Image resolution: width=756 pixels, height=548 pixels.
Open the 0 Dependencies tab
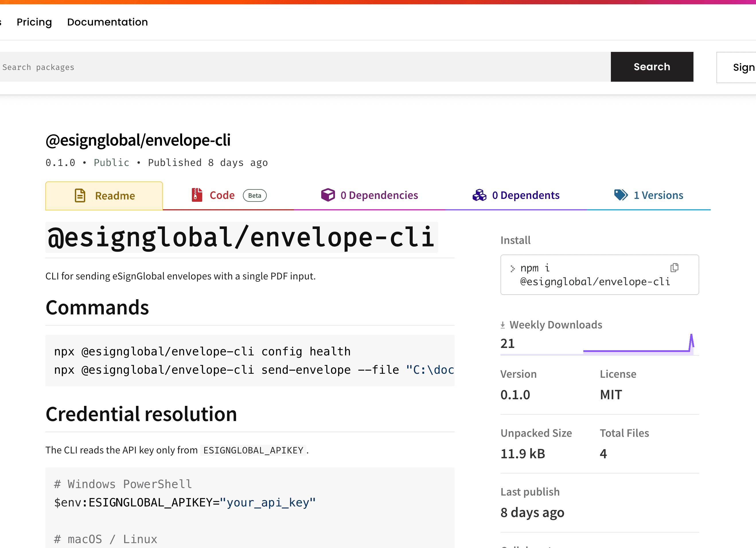click(x=369, y=195)
